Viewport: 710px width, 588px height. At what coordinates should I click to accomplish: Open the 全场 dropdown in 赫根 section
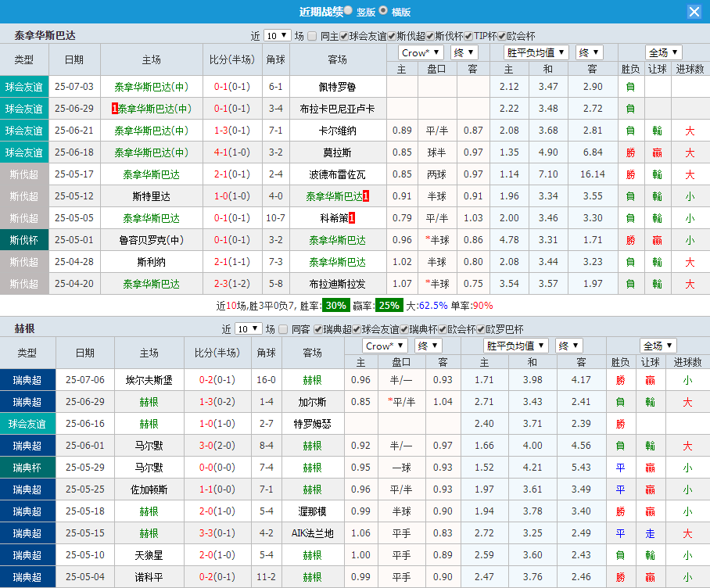click(x=658, y=345)
